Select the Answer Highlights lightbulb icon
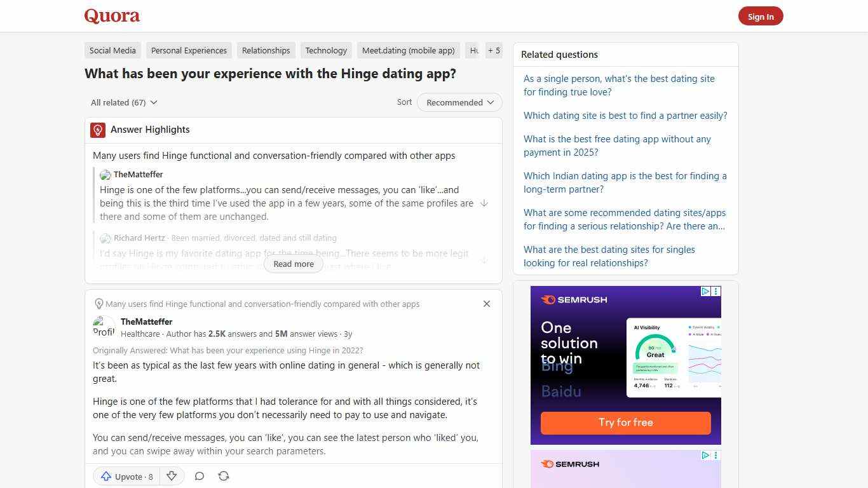 click(x=98, y=130)
